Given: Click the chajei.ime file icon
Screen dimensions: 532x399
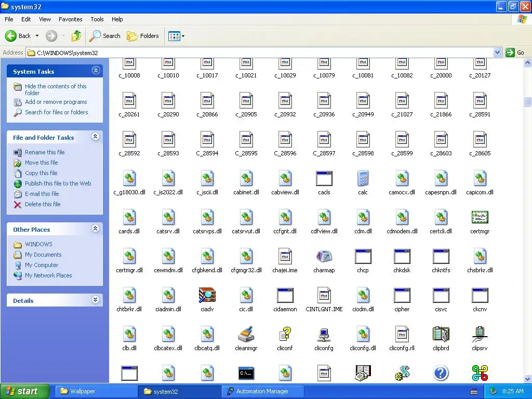Looking at the screenshot, I should click(x=285, y=257).
